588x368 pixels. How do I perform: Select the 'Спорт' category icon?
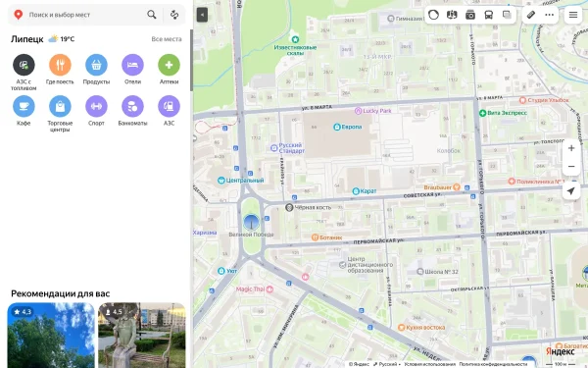click(96, 106)
